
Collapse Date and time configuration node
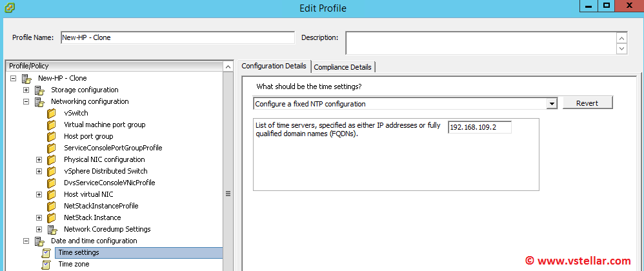point(26,241)
